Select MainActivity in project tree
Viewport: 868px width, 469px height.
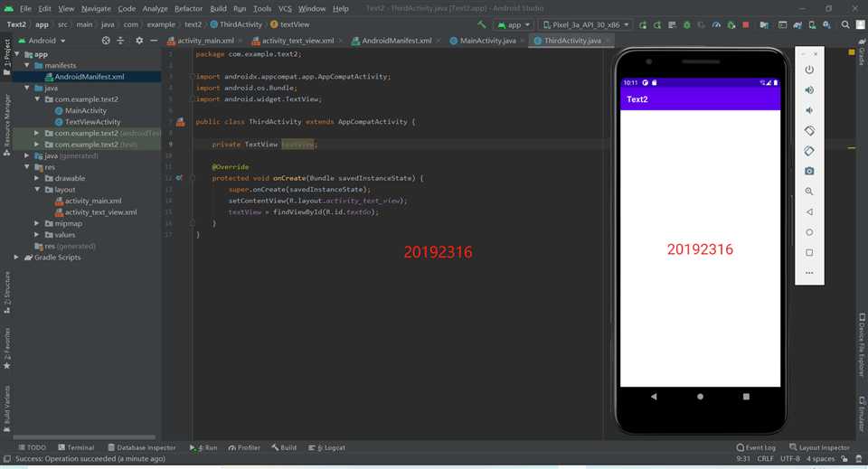[86, 110]
